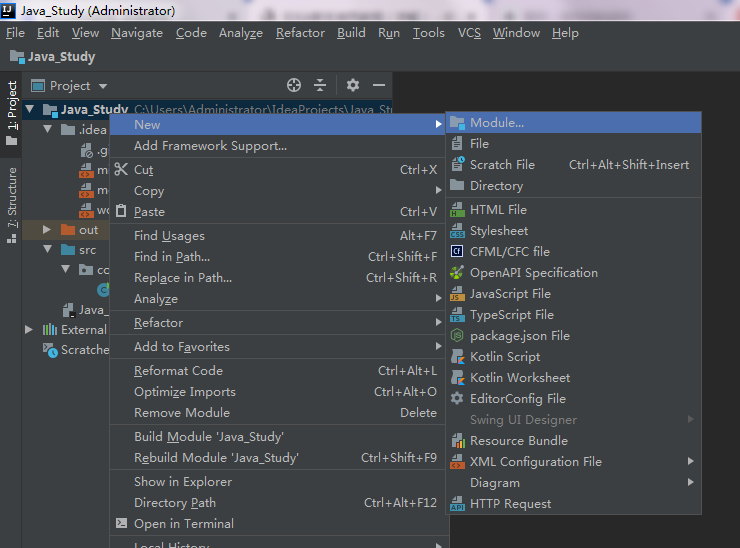Screen dimensions: 740x548
Task: Collapse the .idea folder
Action: pyautogui.click(x=48, y=129)
